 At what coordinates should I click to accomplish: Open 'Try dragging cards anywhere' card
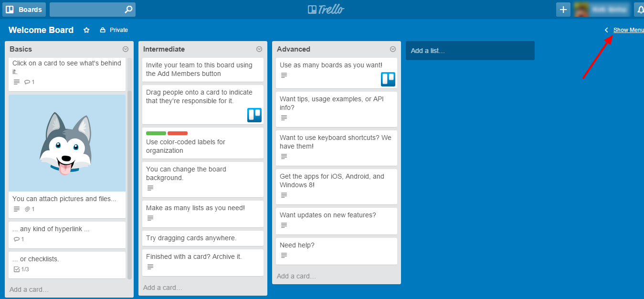[x=203, y=238]
